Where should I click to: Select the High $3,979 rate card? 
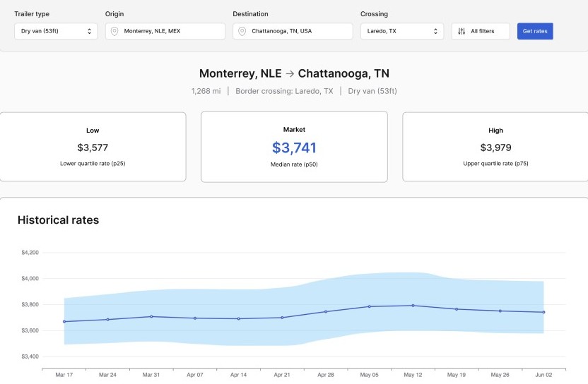495,147
